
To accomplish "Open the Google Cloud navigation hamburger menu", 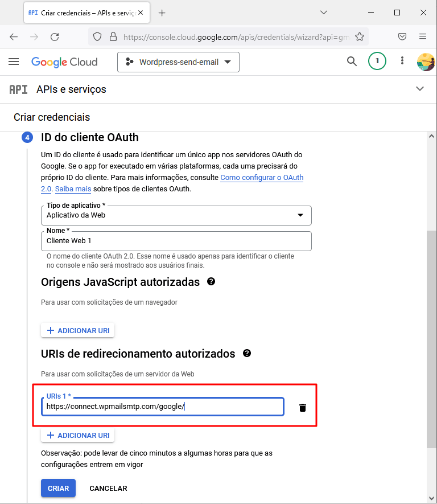I will [14, 62].
